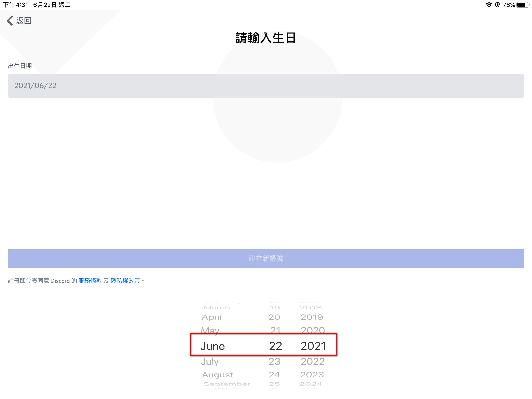This screenshot has height=399, width=532.
Task: Pick August in the month wheel
Action: pyautogui.click(x=217, y=375)
